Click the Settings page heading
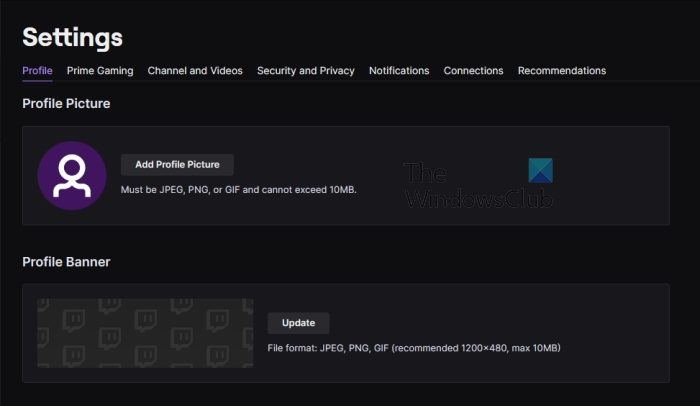700x406 pixels. (x=72, y=37)
